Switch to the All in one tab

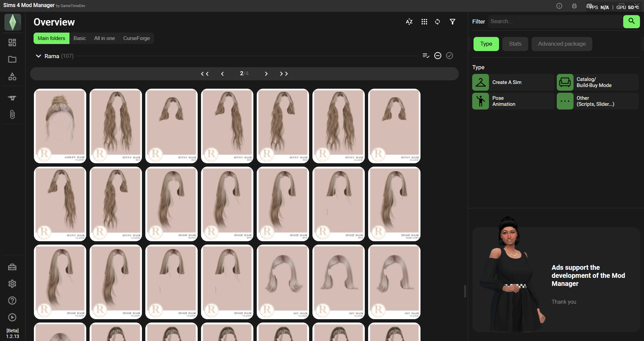pyautogui.click(x=105, y=38)
